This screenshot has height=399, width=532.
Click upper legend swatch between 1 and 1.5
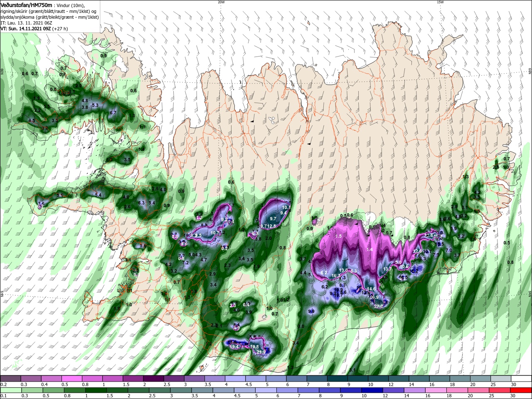tap(113, 379)
